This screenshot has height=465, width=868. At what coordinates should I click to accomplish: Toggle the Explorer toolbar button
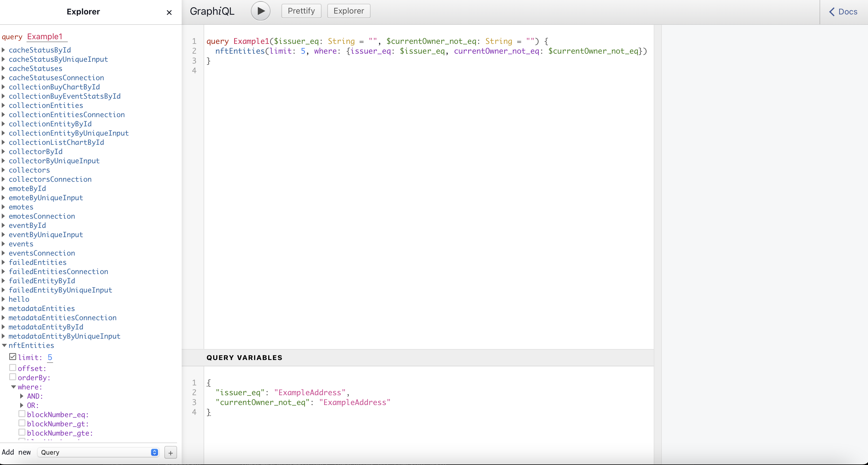point(348,11)
